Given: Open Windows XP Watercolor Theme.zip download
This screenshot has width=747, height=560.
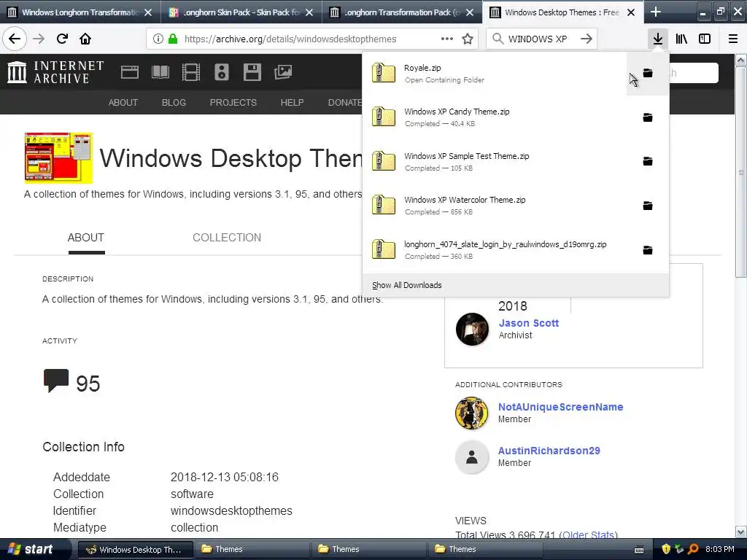Looking at the screenshot, I should 494,205.
